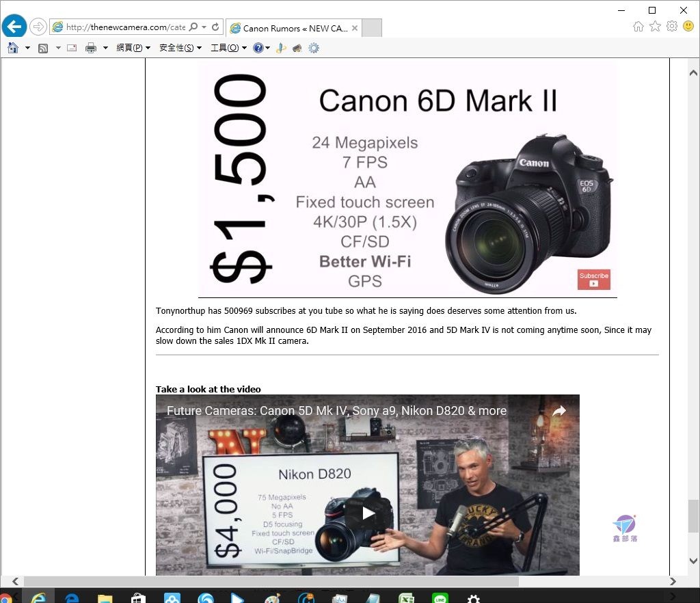
Task: Click the horizontal scrollbar left arrow
Action: pyautogui.click(x=15, y=581)
